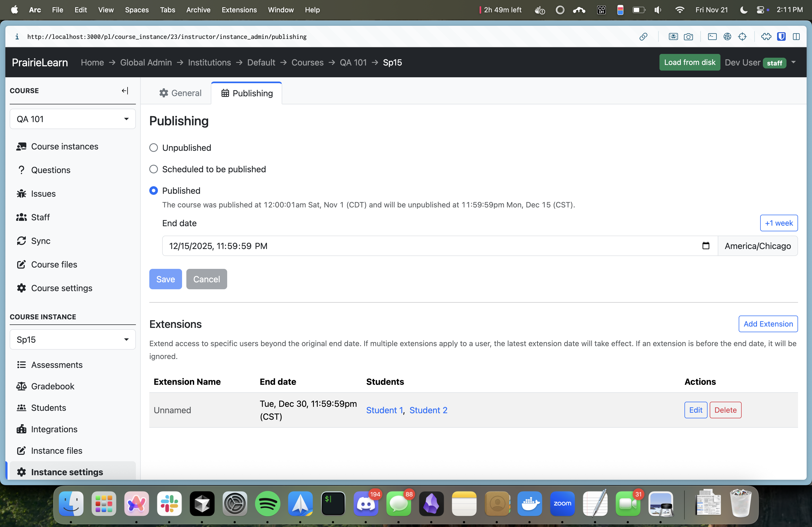Screen dimensions: 812x527
Task: Switch to the Publishing tab
Action: coord(247,93)
